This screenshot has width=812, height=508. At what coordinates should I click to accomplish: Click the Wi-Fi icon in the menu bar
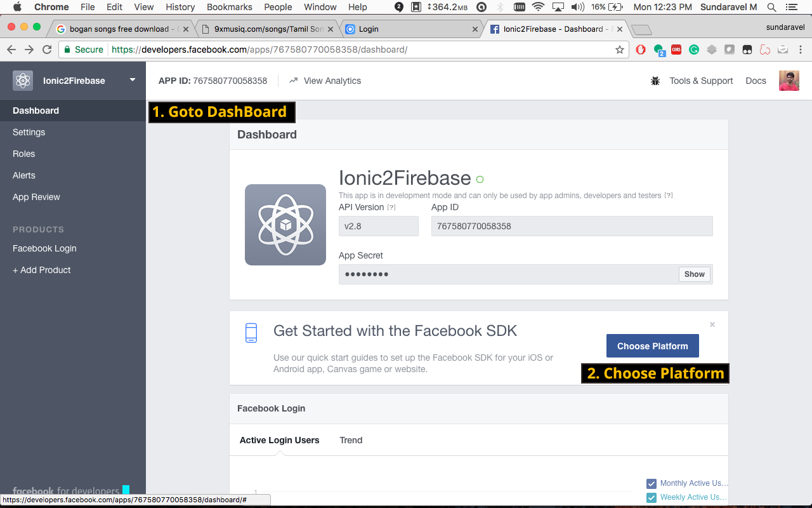click(538, 7)
